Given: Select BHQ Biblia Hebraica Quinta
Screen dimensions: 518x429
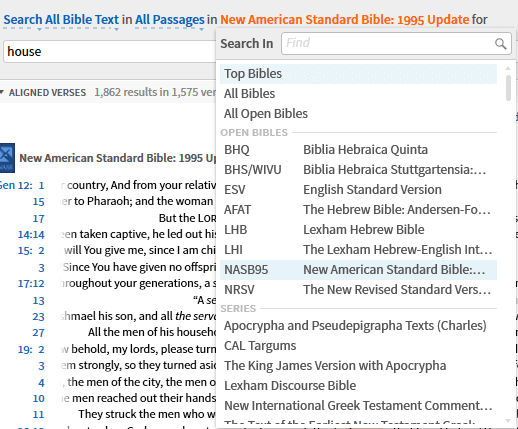Looking at the screenshot, I should pos(358,150).
